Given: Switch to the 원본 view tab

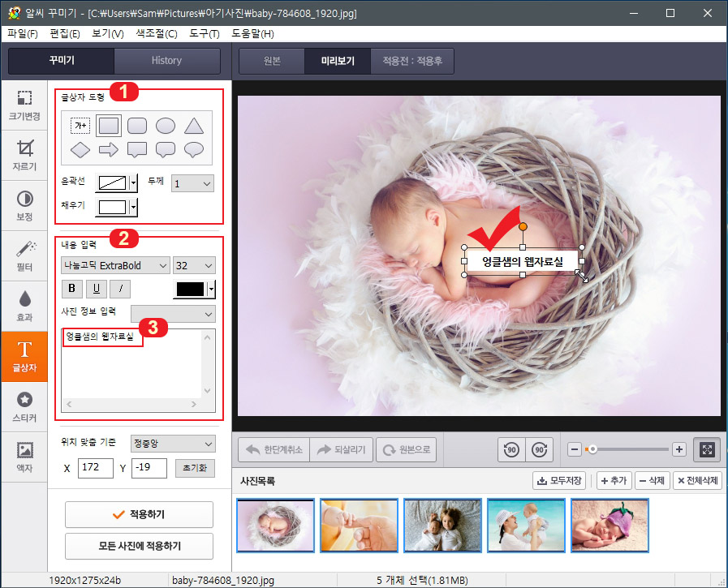Looking at the screenshot, I should (x=272, y=61).
